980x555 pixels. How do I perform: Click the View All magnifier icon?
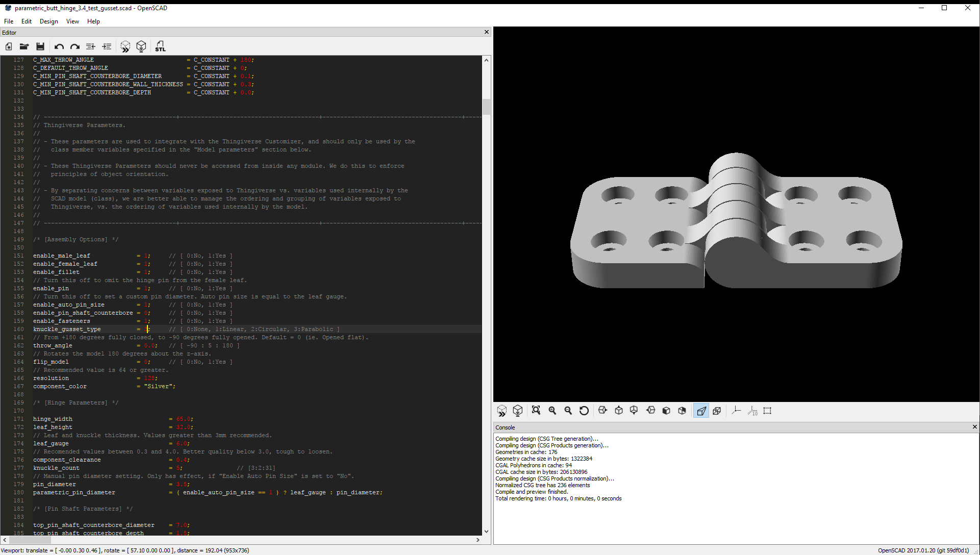click(x=536, y=411)
